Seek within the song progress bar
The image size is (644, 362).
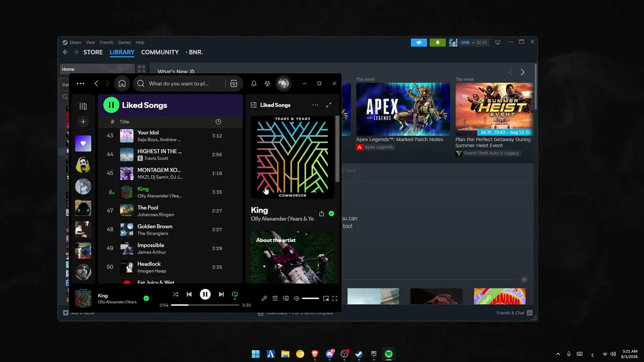click(x=205, y=305)
